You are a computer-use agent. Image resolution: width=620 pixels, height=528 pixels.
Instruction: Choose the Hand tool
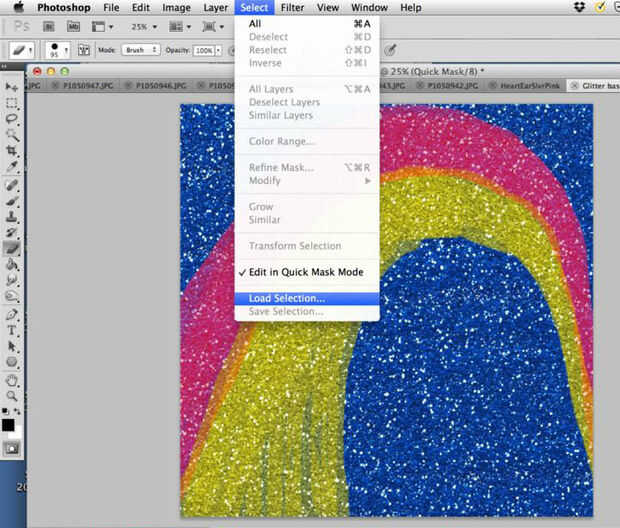coord(12,379)
